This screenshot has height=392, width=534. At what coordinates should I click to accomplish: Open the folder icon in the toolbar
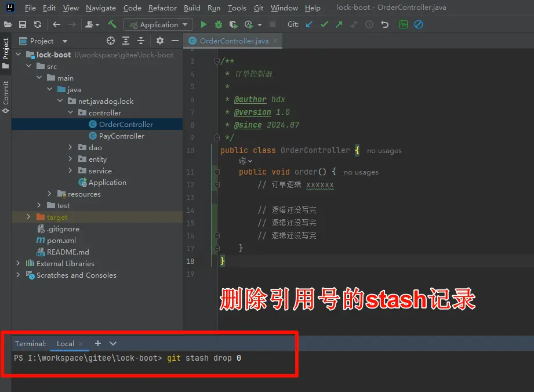tap(8, 24)
